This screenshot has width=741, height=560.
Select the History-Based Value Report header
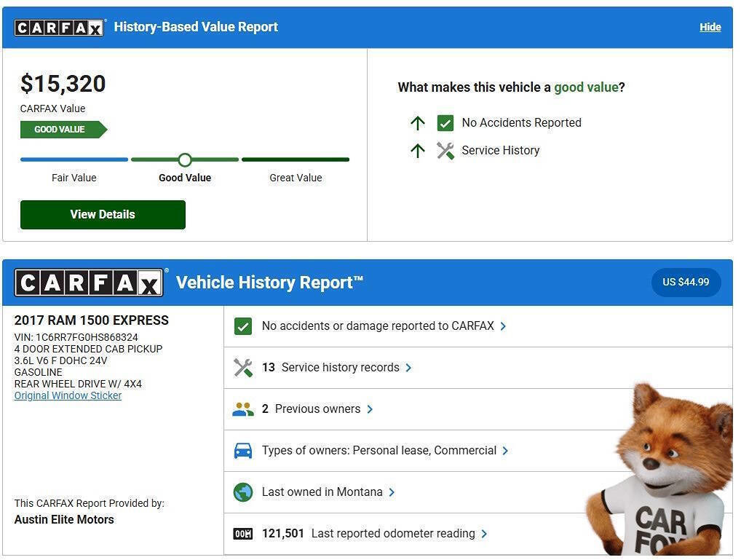tap(195, 26)
